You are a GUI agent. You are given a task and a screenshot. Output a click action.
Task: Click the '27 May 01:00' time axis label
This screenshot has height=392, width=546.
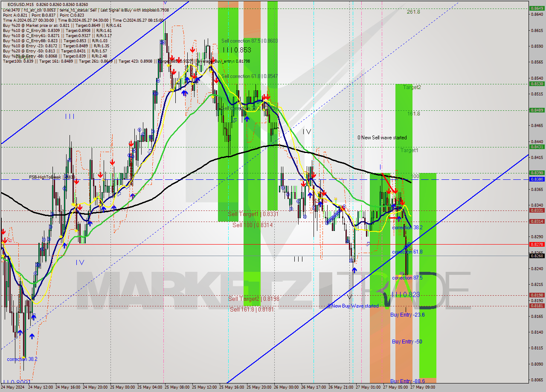tap(369, 387)
